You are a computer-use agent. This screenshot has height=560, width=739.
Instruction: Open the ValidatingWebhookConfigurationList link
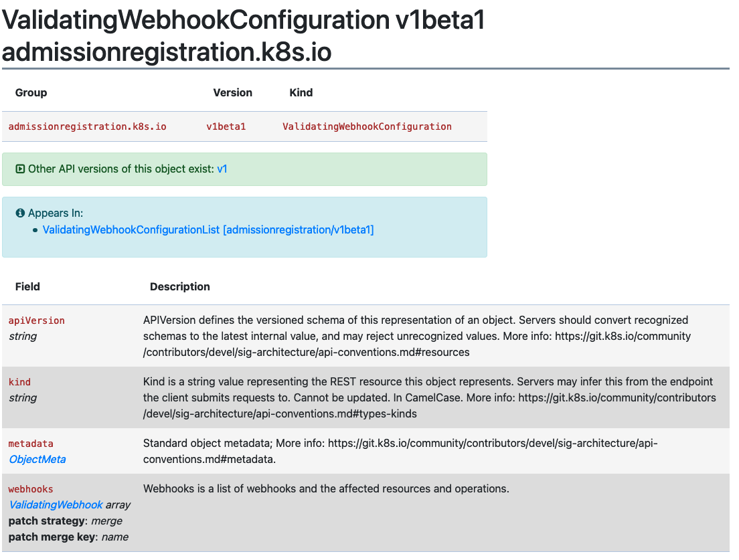[x=208, y=229]
